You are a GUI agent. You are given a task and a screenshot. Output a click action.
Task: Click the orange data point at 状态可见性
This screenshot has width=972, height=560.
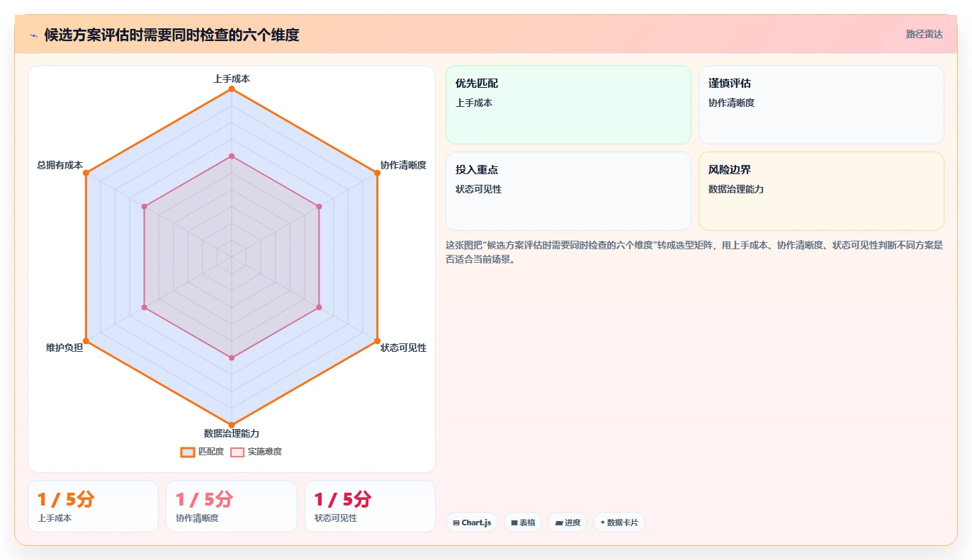tap(377, 341)
